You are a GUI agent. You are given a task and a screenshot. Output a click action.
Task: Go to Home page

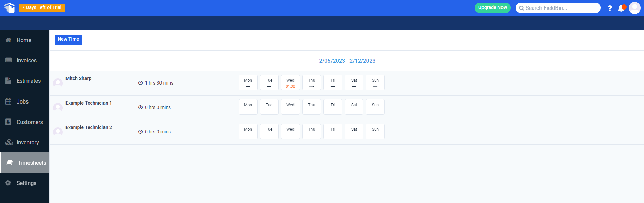[24, 40]
